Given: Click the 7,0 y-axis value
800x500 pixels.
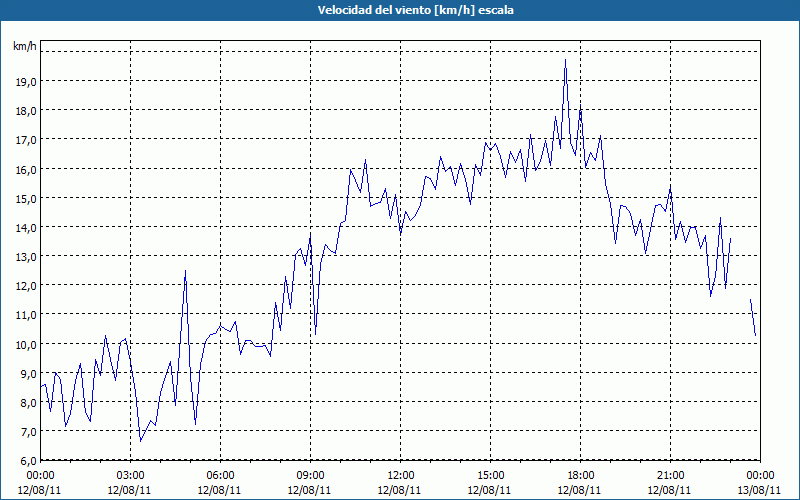Looking at the screenshot, I should (x=28, y=431).
